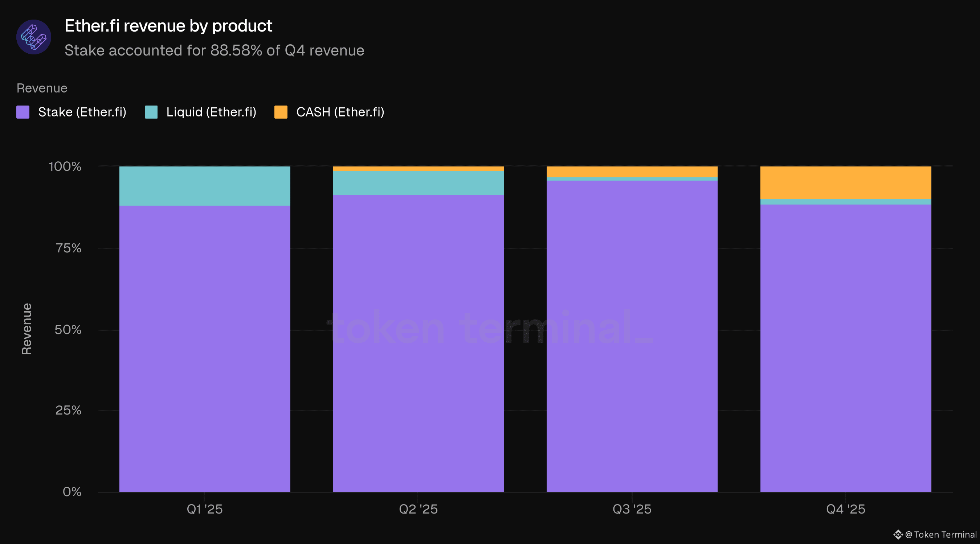Click the Q4 '25 x-axis label
Screen dimensions: 980x544
845,509
